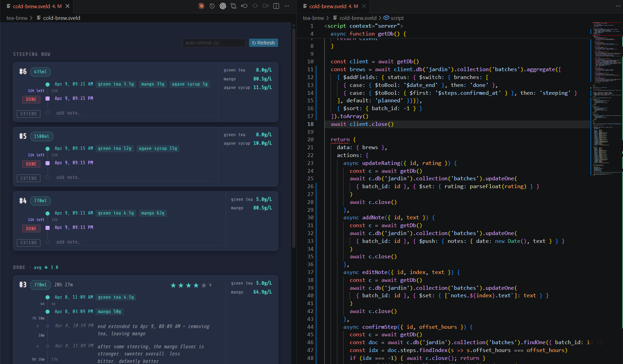Click tea-brew breadcrumb in the right pane
This screenshot has width=623, height=364.
point(313,18)
